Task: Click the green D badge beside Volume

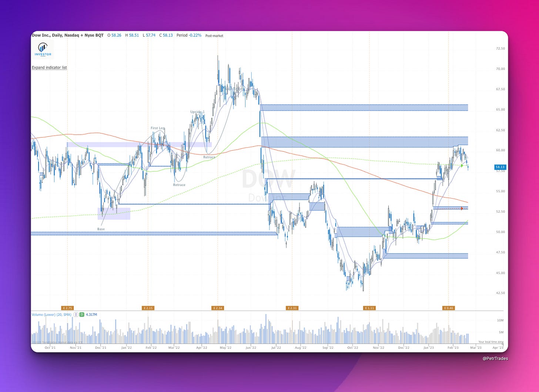Action: click(82, 315)
